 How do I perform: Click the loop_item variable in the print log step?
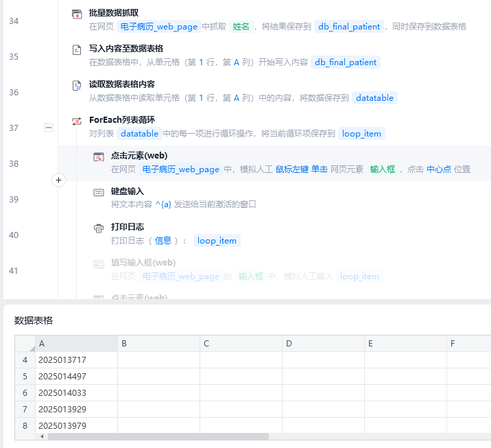pos(217,241)
